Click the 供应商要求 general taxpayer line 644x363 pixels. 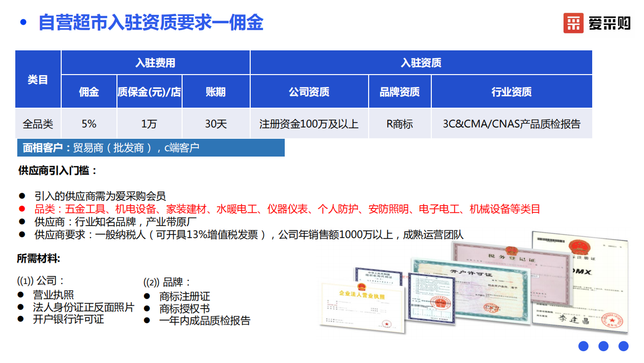[x=249, y=235]
